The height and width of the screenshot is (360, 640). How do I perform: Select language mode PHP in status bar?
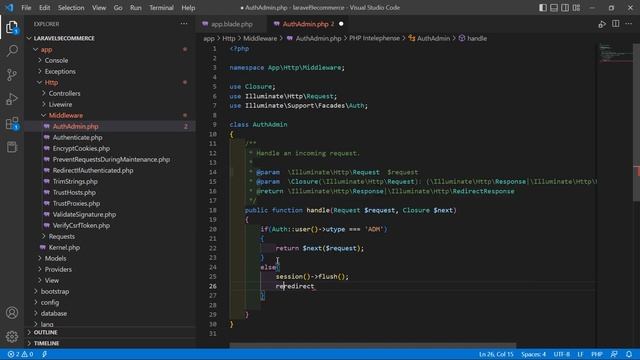(597, 354)
